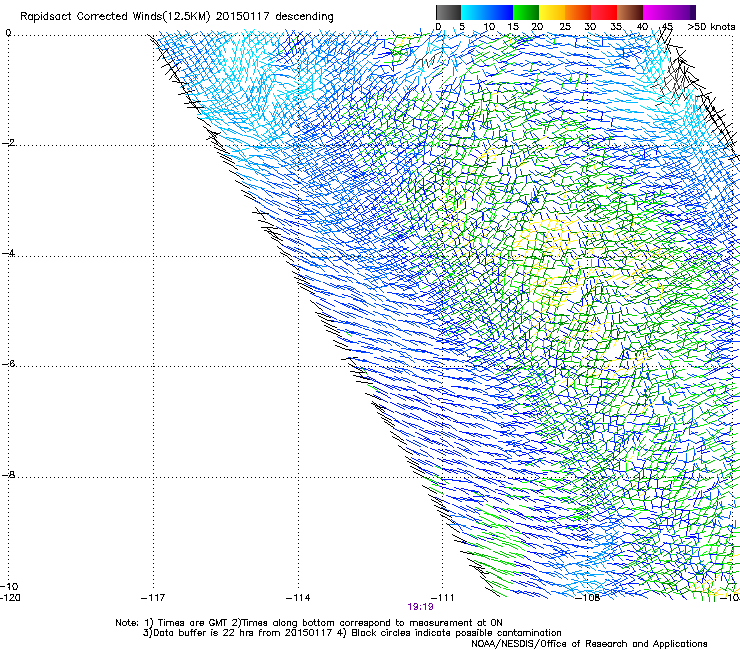
Task: Click the '20' label under the color bar
Action: pyautogui.click(x=537, y=27)
